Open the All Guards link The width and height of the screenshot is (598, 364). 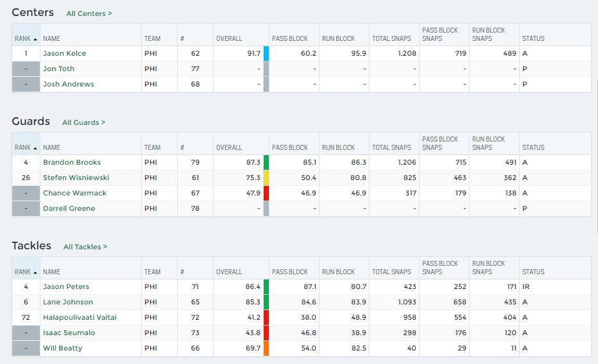coord(83,122)
